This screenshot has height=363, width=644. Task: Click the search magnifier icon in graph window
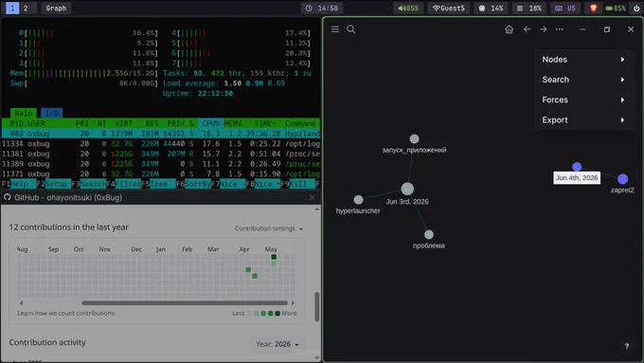351,29
